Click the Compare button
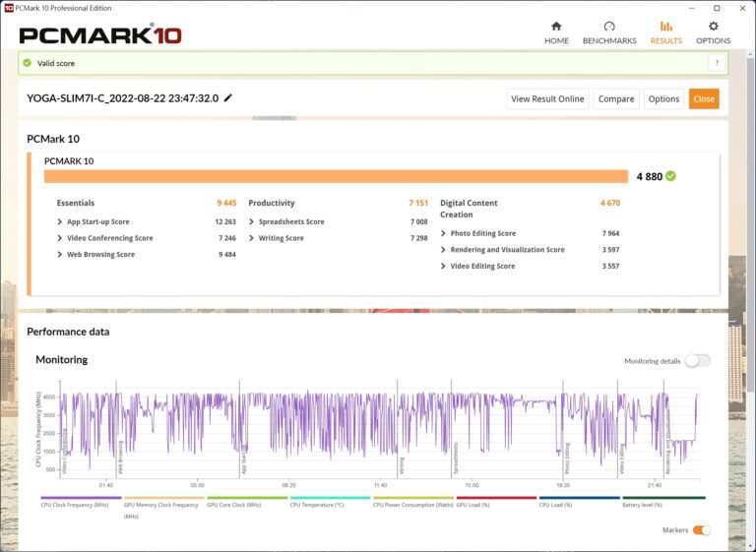Viewport: 756px width, 552px height. [x=616, y=98]
